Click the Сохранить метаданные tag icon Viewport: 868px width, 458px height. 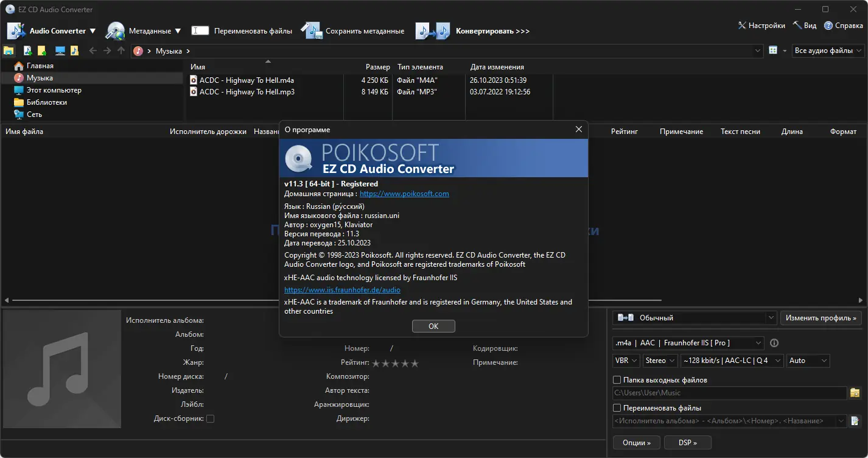click(x=310, y=30)
